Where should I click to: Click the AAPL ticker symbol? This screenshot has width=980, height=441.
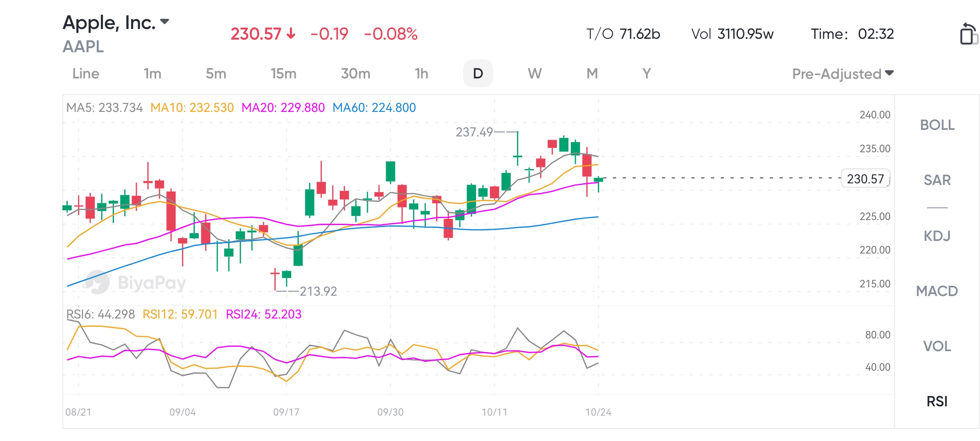pyautogui.click(x=83, y=47)
